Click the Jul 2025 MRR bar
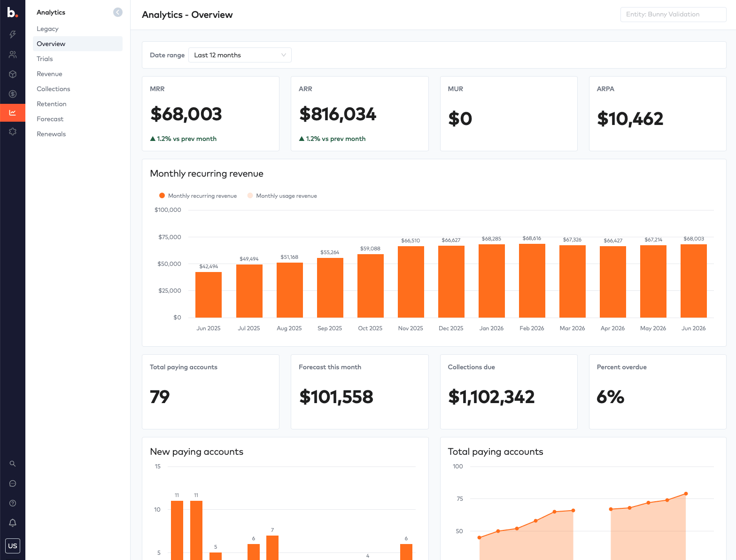Image resolution: width=736 pixels, height=560 pixels. point(249,291)
